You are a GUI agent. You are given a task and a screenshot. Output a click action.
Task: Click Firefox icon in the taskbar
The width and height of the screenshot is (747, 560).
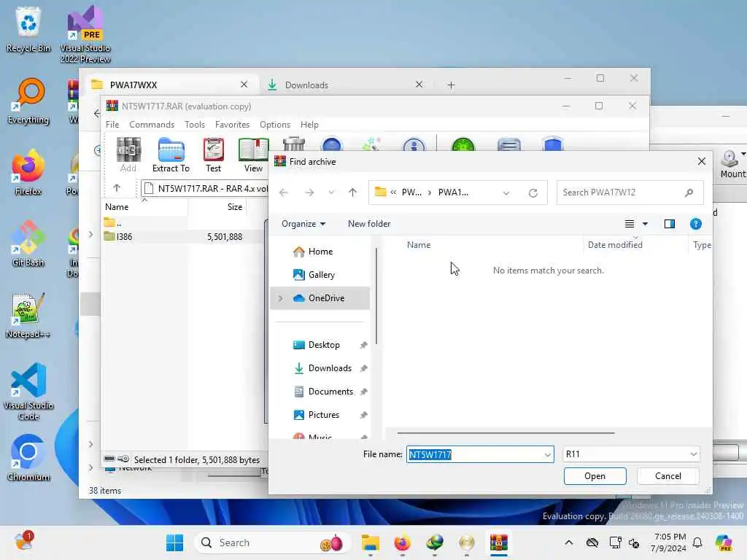[x=403, y=542]
